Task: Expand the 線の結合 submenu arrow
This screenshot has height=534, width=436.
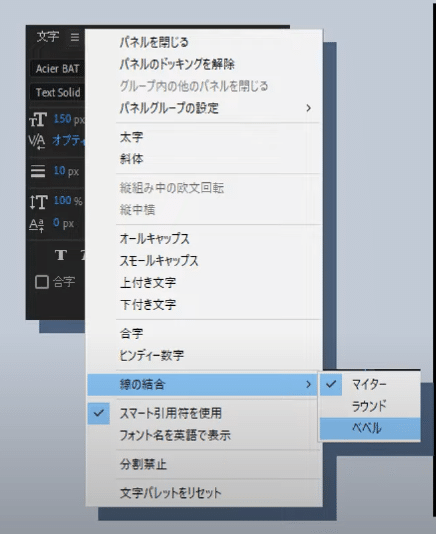Action: [x=309, y=384]
